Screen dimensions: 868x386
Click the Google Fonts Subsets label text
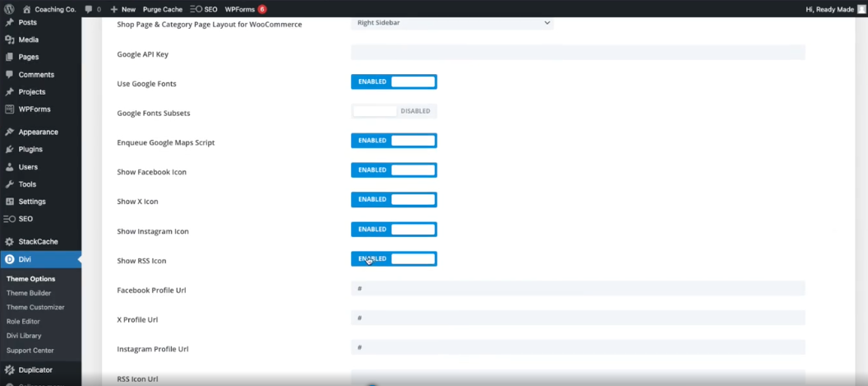tap(154, 113)
